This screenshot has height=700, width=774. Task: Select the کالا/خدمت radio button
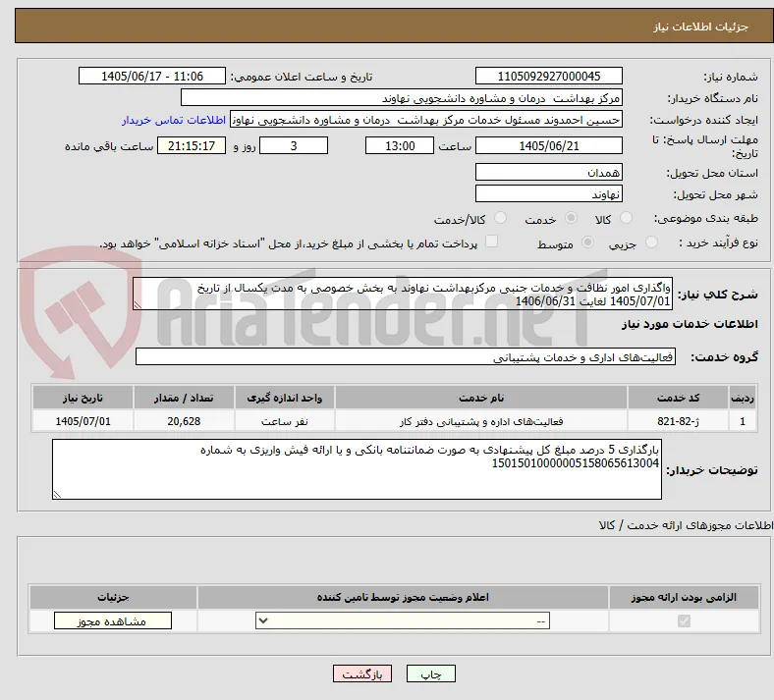click(x=501, y=218)
